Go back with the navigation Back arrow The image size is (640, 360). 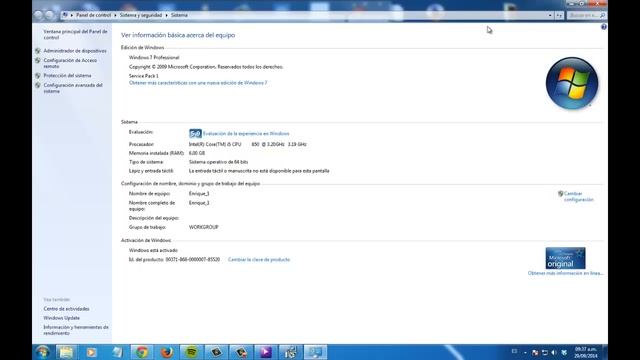click(39, 15)
